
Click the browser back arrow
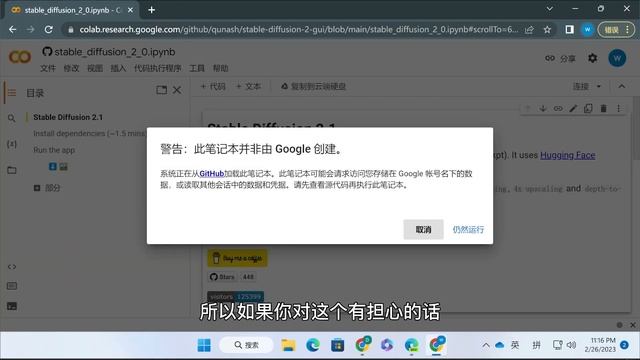tap(13, 29)
